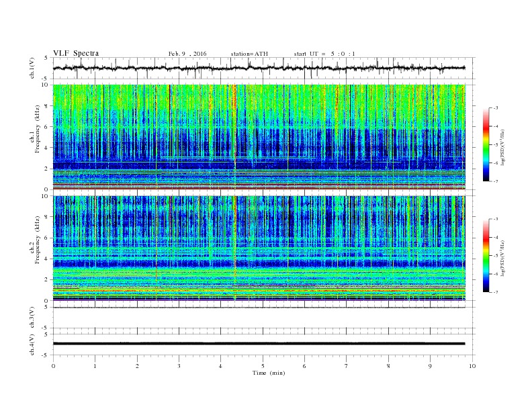
Task: Click the "2" kHz tick on ch.2 frequency axis
Action: [46, 280]
